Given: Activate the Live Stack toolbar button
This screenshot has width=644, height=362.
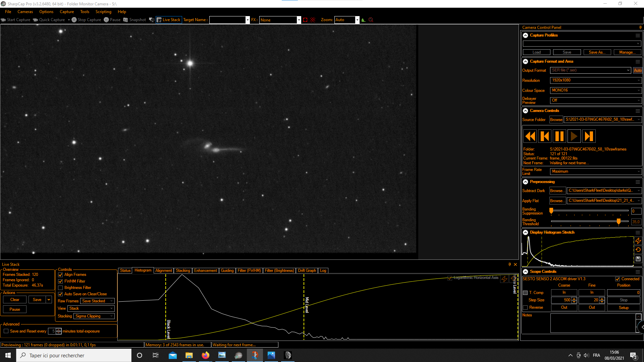Looking at the screenshot, I should (169, 20).
